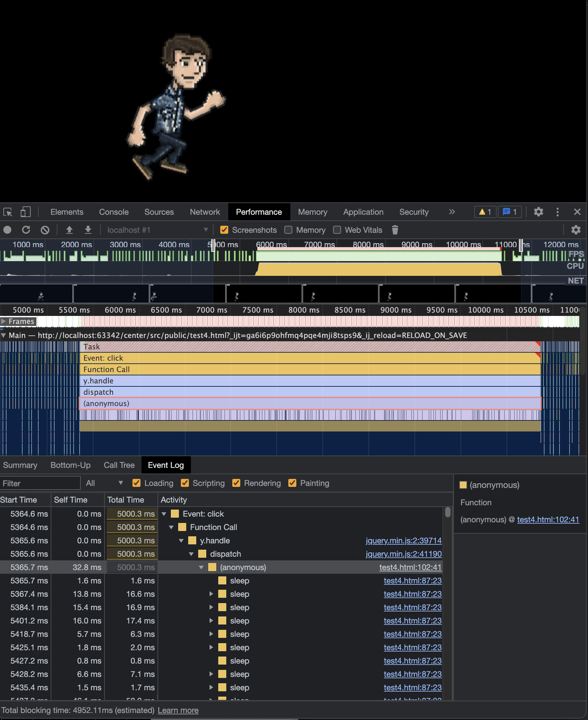
Task: Switch to the Elements tab
Action: (67, 212)
